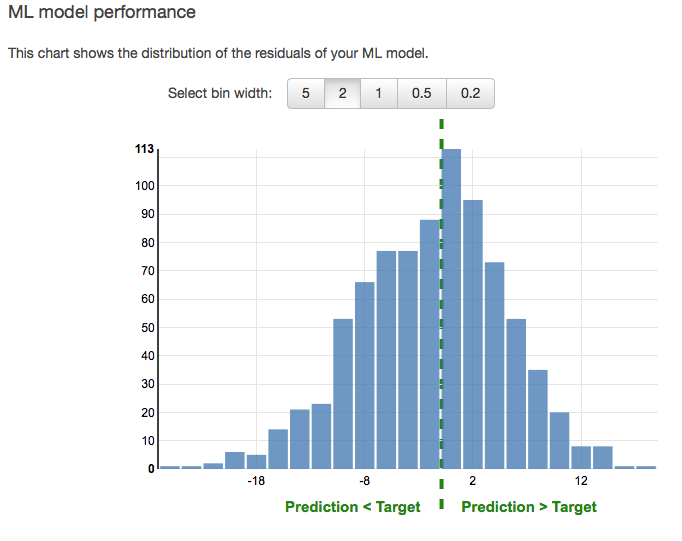
Task: Click the 'Prediction > Target' label
Action: [529, 507]
